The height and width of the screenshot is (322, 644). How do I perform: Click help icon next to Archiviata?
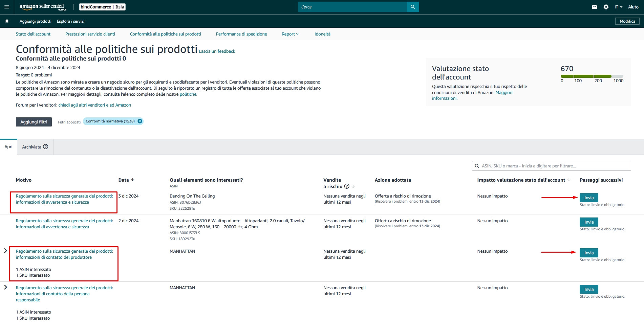tap(46, 147)
